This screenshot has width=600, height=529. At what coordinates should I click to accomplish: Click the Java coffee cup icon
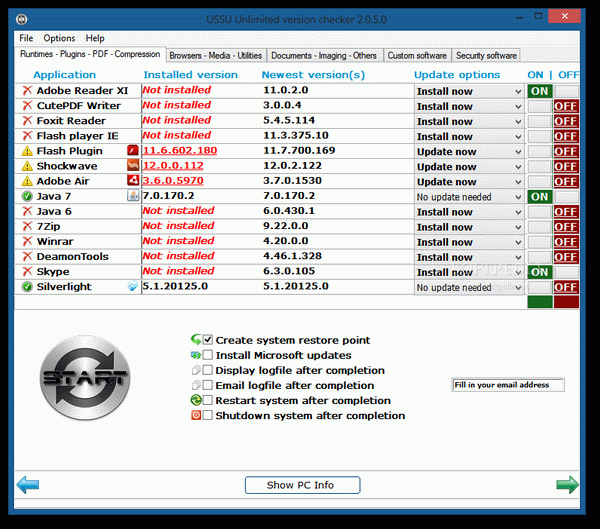pos(133,196)
